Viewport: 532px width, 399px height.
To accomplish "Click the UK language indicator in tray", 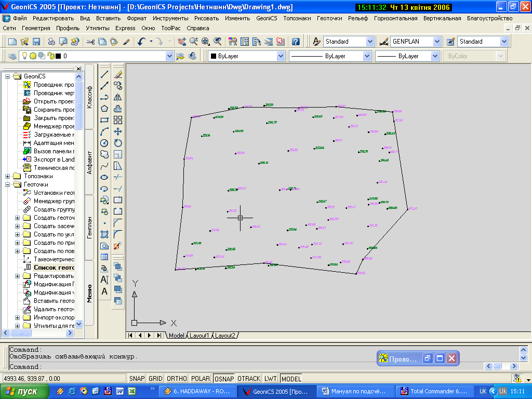I will (483, 391).
